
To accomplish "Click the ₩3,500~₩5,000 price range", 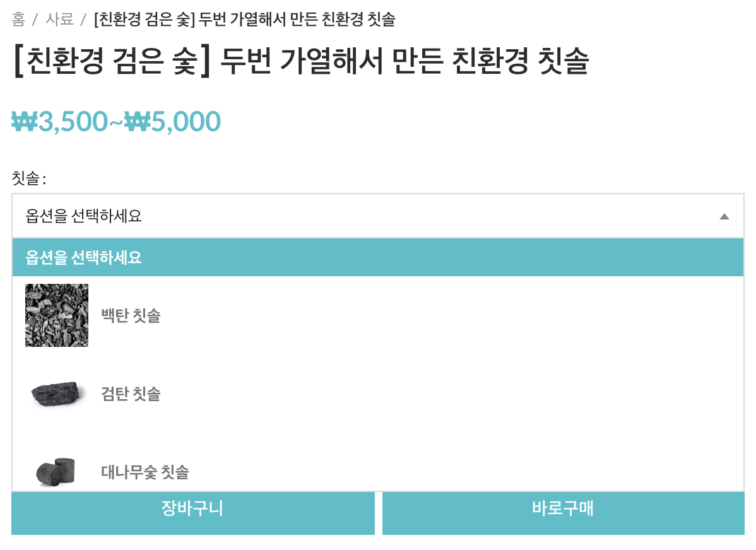I will pos(116,122).
